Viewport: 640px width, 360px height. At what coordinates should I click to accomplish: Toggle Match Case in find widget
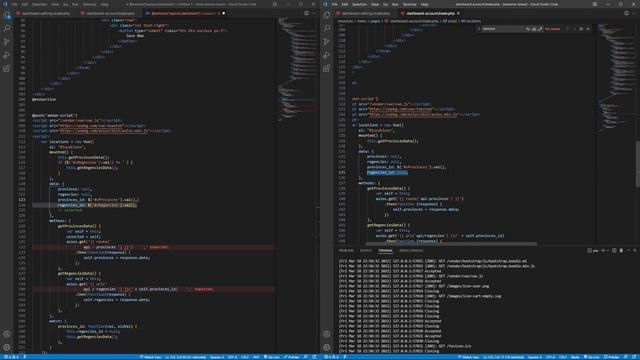528,29
